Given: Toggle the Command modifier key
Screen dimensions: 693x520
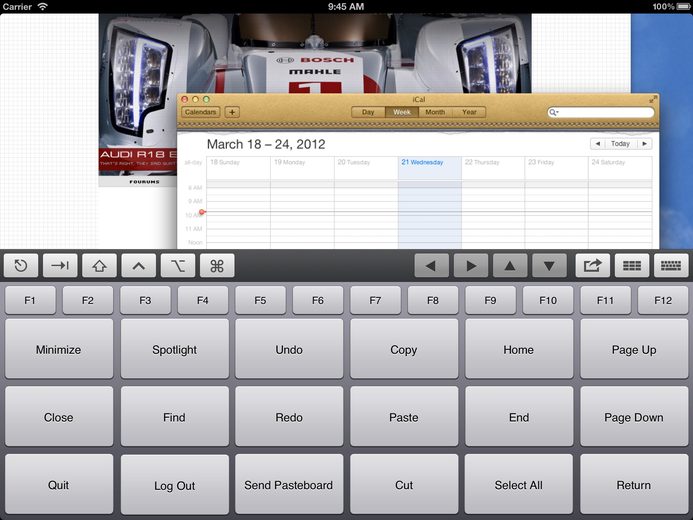Looking at the screenshot, I should tap(217, 266).
